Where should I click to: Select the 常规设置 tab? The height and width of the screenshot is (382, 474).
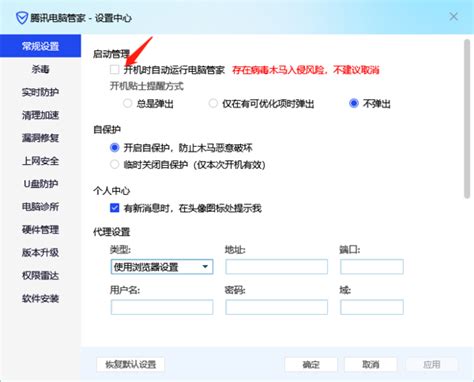click(x=40, y=46)
